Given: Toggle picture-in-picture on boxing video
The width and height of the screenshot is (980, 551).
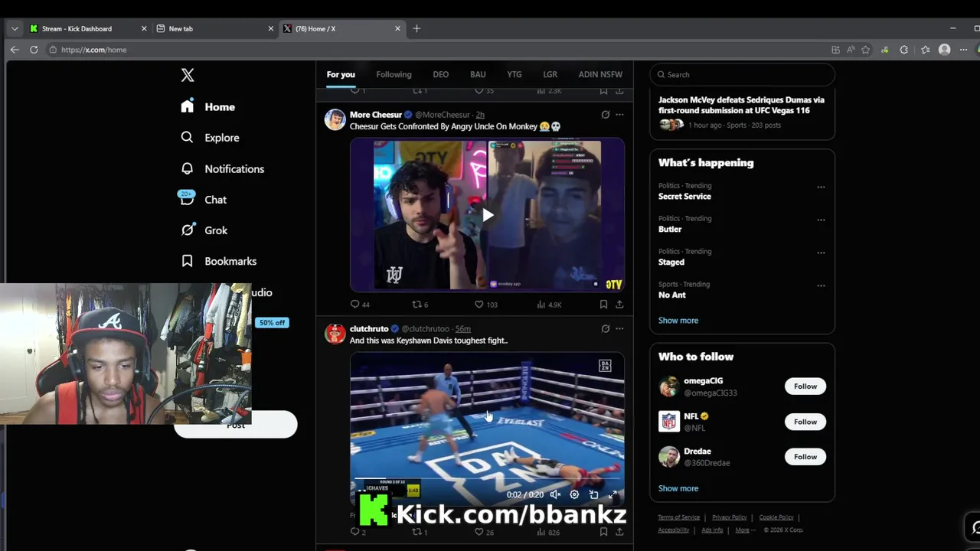Looking at the screenshot, I should tap(593, 494).
